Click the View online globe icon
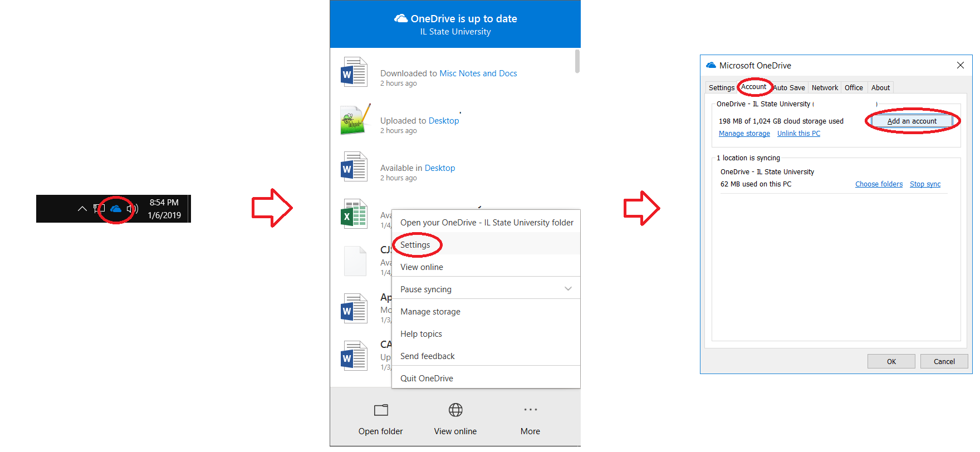The height and width of the screenshot is (452, 980). coord(455,410)
